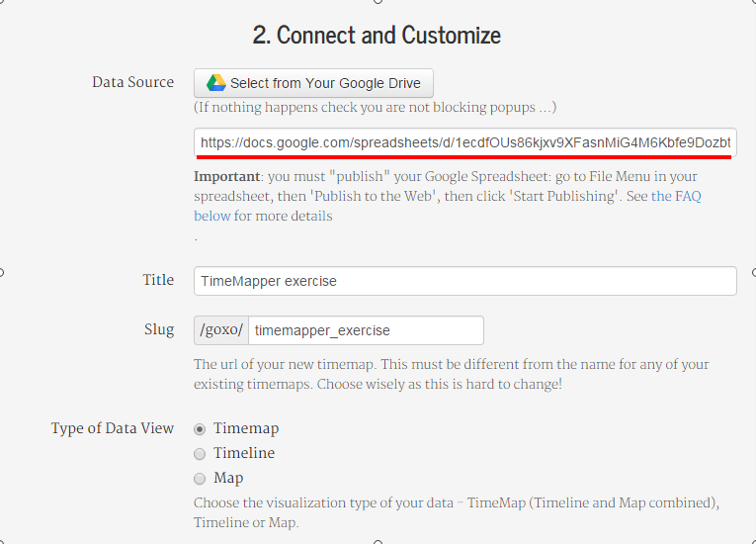This screenshot has width=756, height=544.
Task: Click the Title field label
Action: point(158,280)
